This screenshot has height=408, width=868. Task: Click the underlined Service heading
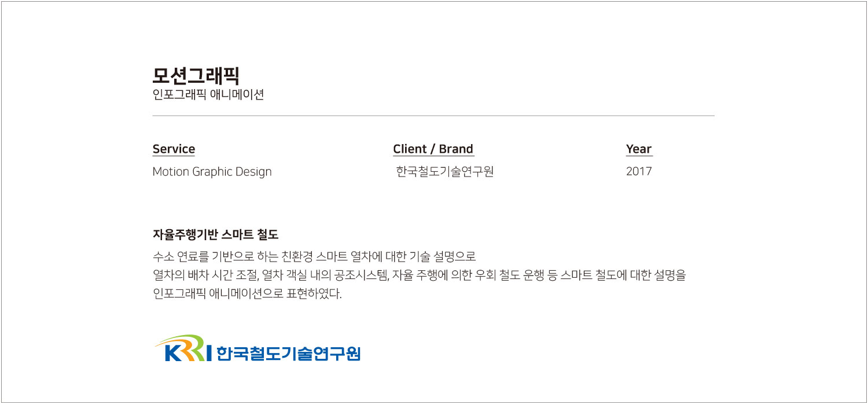(174, 149)
